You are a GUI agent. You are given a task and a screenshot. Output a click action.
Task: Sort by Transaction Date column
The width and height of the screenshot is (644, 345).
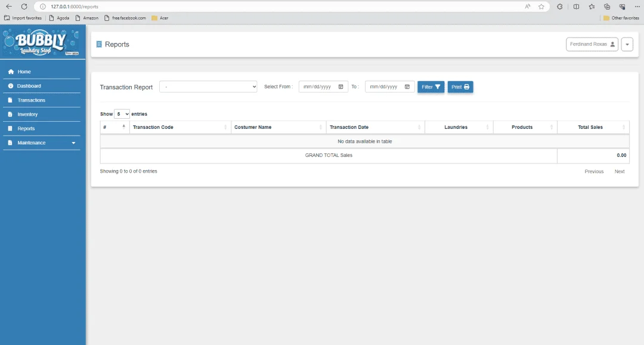376,127
